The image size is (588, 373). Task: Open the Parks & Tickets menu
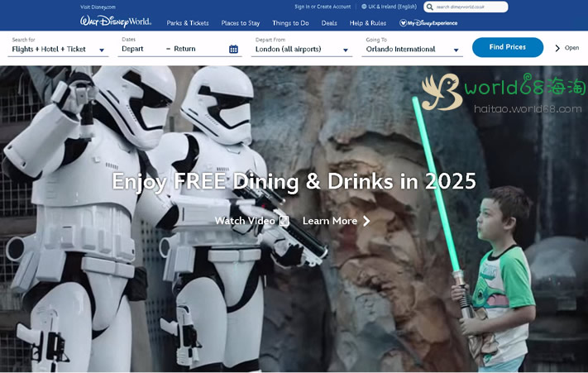[x=188, y=23]
